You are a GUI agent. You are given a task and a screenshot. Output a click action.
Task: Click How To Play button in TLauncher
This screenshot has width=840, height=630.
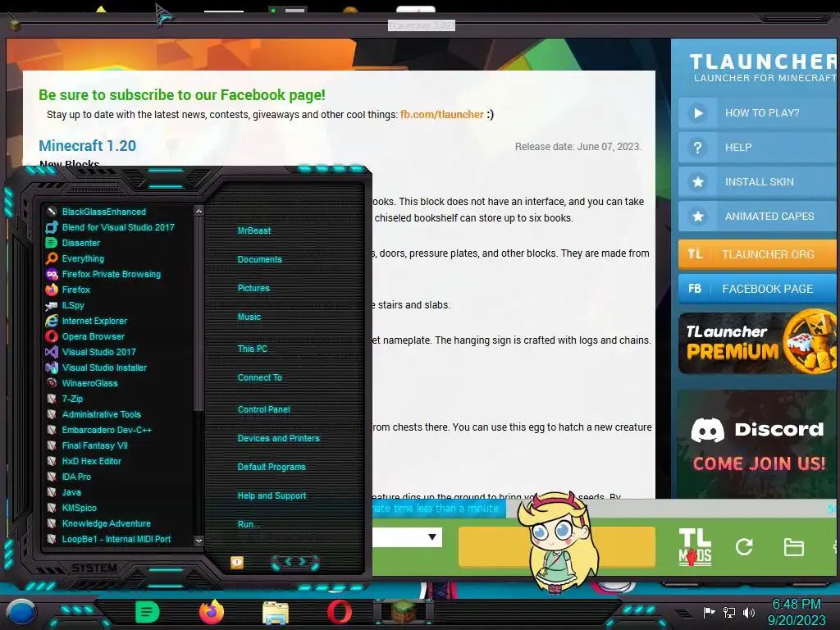(757, 113)
